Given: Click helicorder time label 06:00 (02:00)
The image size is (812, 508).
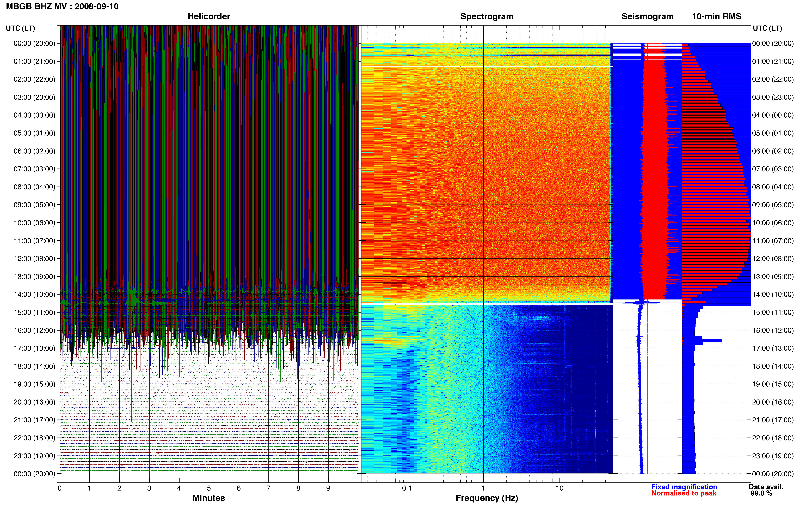Looking at the screenshot, I should click(x=34, y=151).
